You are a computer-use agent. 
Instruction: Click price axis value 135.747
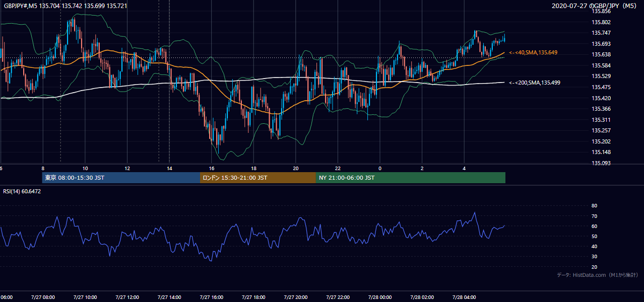point(601,33)
